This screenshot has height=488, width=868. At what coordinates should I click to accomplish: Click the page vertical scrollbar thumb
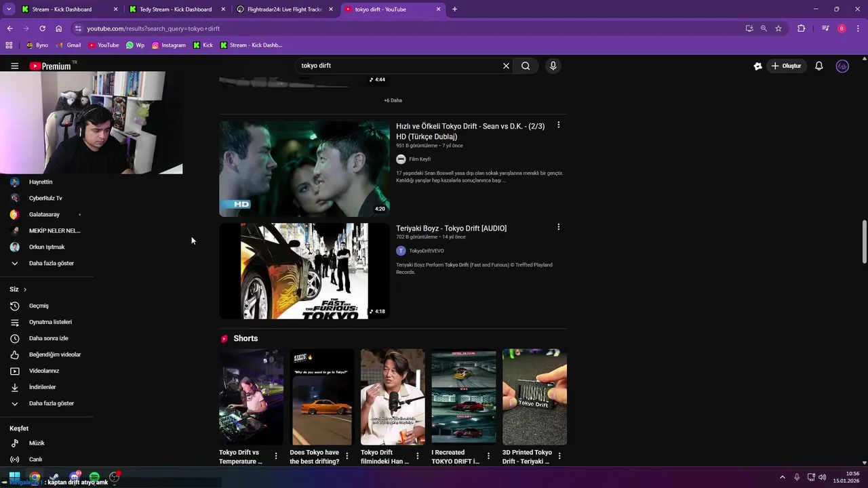(x=864, y=242)
